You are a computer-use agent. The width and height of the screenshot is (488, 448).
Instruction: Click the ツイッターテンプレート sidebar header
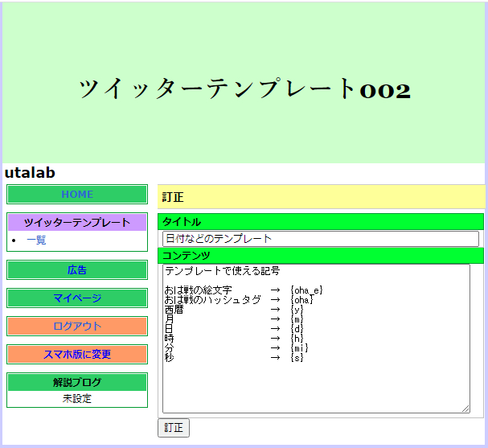pos(77,222)
